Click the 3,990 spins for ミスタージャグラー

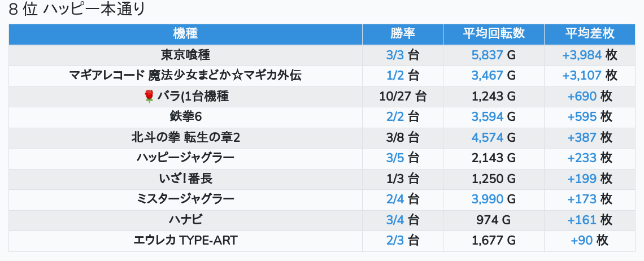(x=486, y=199)
